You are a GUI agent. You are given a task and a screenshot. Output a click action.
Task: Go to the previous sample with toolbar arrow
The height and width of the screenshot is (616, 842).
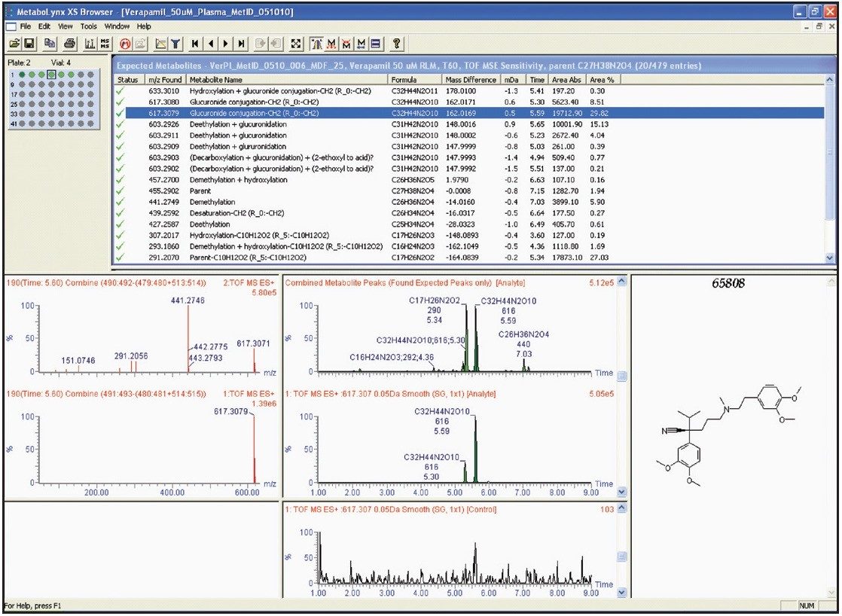211,44
